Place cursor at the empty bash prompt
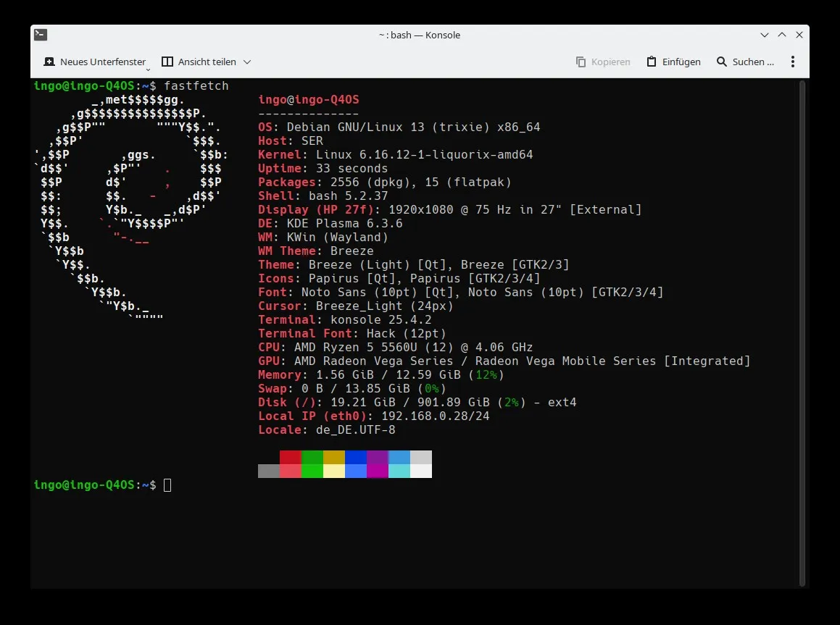840x625 pixels. coord(167,485)
